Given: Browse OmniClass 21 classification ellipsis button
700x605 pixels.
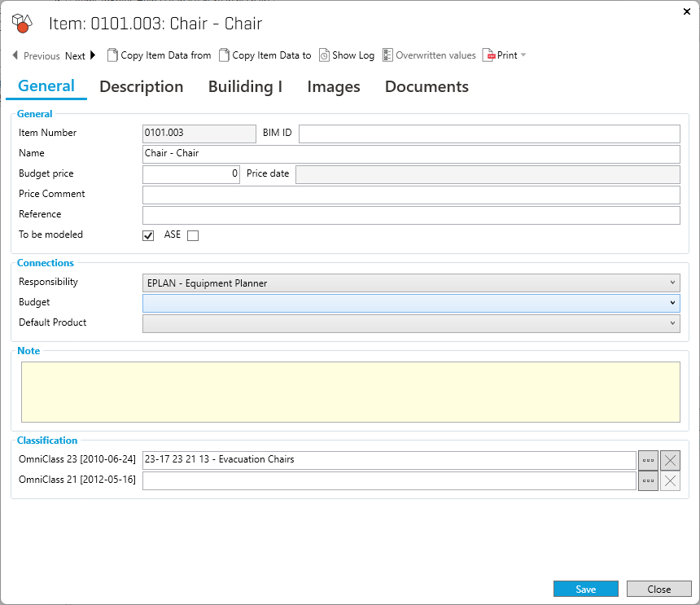Looking at the screenshot, I should 648,481.
